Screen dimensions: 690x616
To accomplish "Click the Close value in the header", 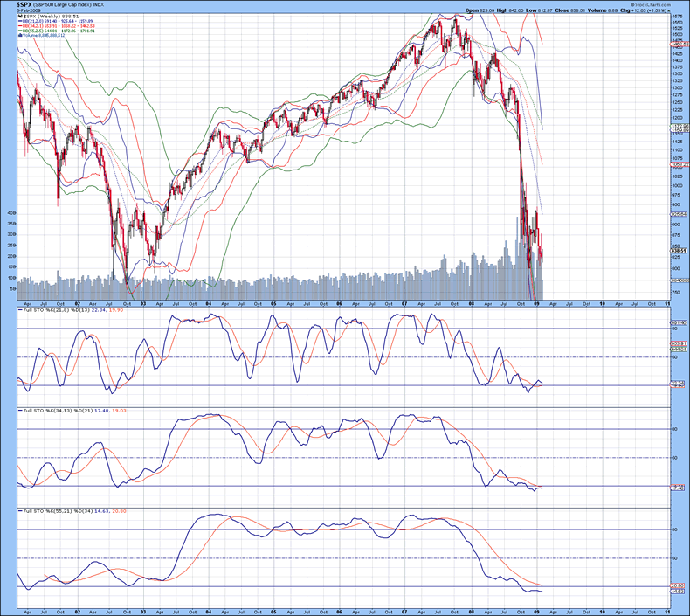I will [576, 10].
